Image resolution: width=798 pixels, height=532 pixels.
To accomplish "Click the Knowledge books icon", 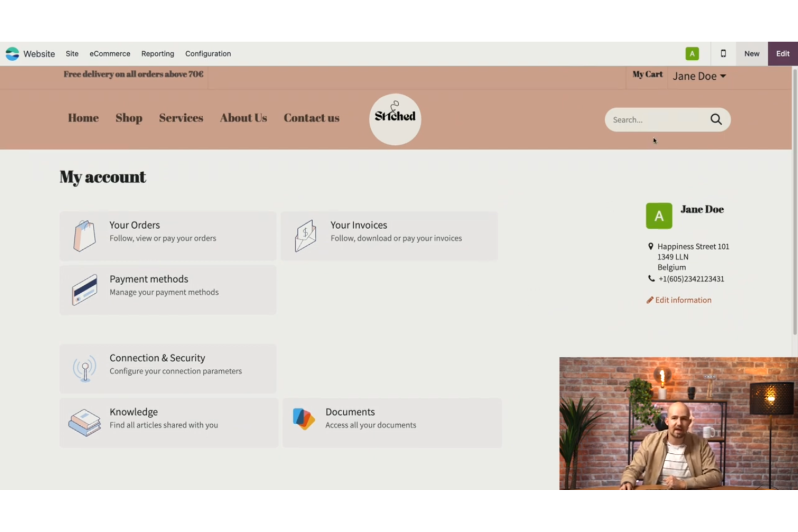I will point(85,423).
